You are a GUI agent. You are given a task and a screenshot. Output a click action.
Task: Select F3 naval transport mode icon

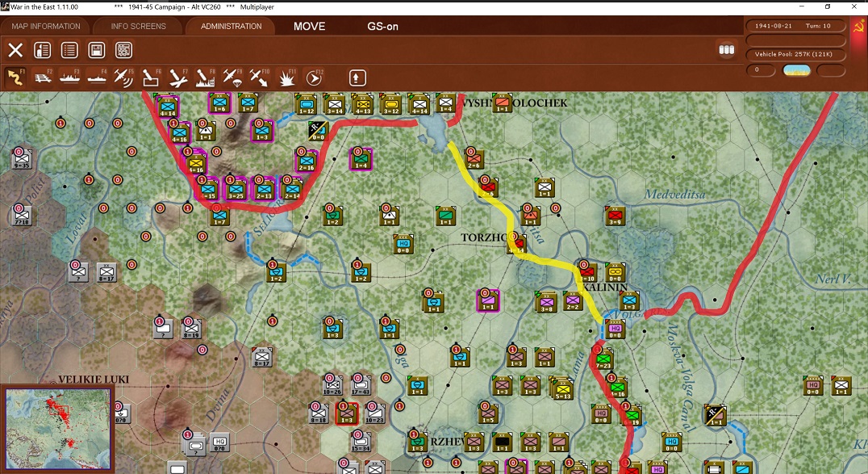[x=69, y=78]
